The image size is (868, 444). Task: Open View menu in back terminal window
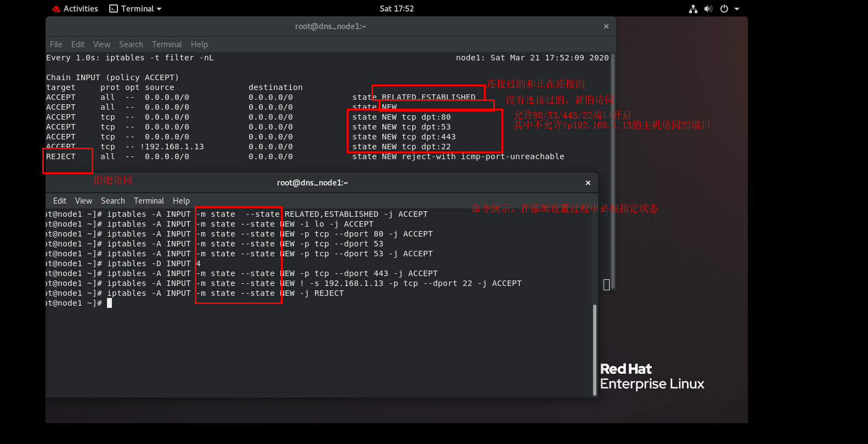(102, 44)
